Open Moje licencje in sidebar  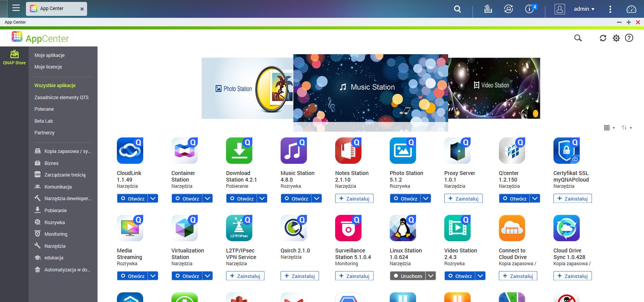pyautogui.click(x=48, y=67)
